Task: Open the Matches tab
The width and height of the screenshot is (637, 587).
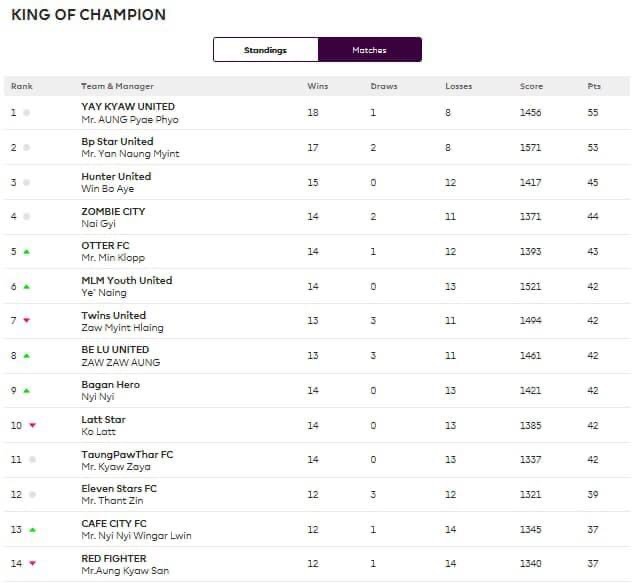Action: (369, 50)
